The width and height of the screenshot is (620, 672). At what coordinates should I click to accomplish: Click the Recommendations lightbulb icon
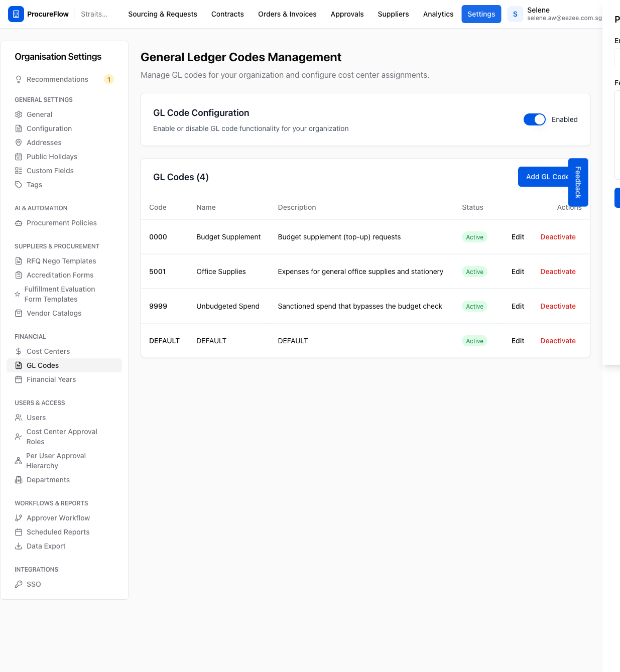pos(19,79)
